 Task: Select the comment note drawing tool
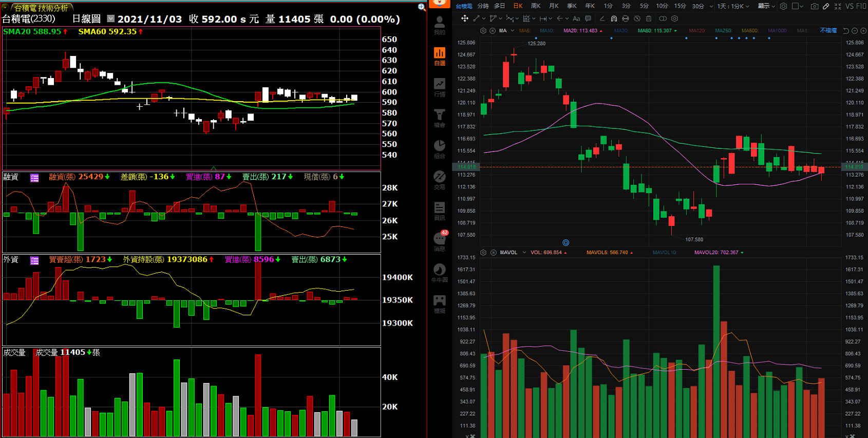(x=588, y=18)
